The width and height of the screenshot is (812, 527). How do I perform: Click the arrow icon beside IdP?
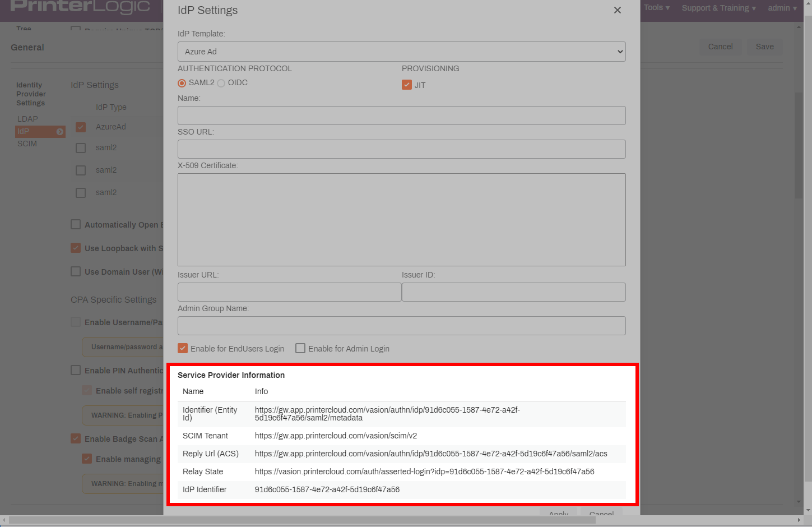pos(60,132)
